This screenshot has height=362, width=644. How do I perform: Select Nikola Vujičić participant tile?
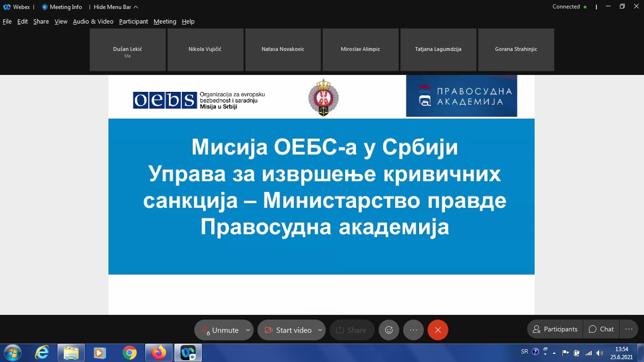[x=205, y=49]
